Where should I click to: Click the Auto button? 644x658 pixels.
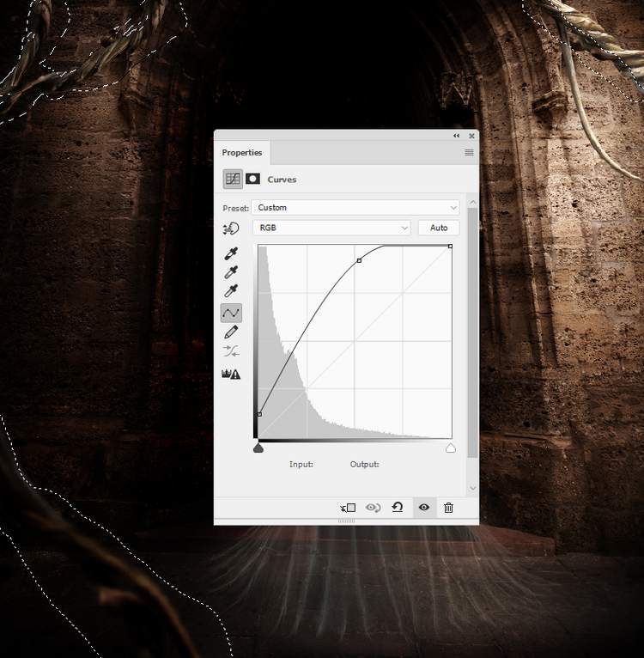[x=439, y=228]
